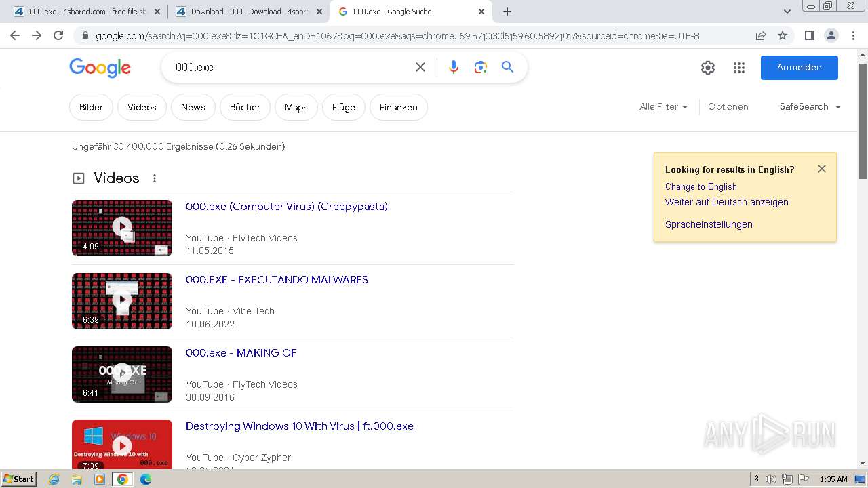This screenshot has height=488, width=868.
Task: Click the address bar URL
Action: pos(397,36)
